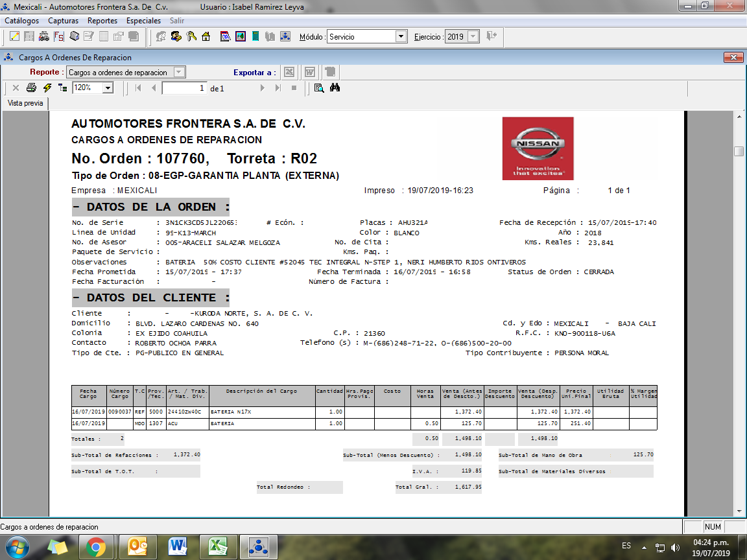Open the calendar toolbar icon

(226, 37)
